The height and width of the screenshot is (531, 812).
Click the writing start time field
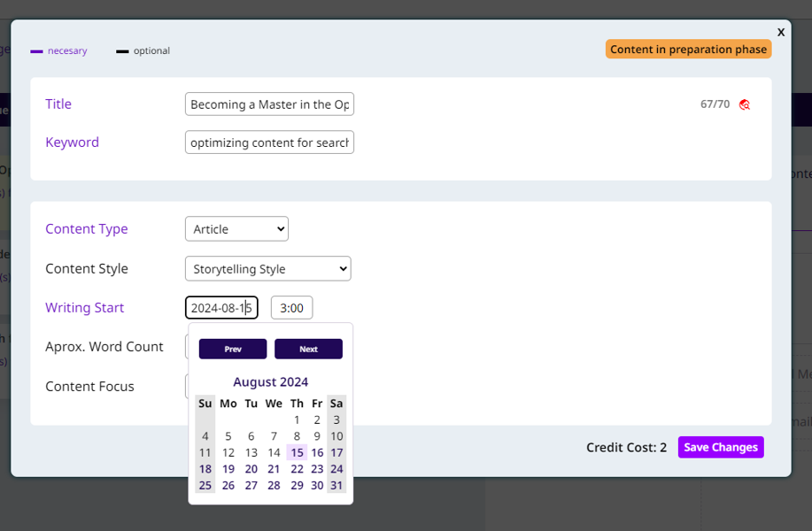click(291, 308)
